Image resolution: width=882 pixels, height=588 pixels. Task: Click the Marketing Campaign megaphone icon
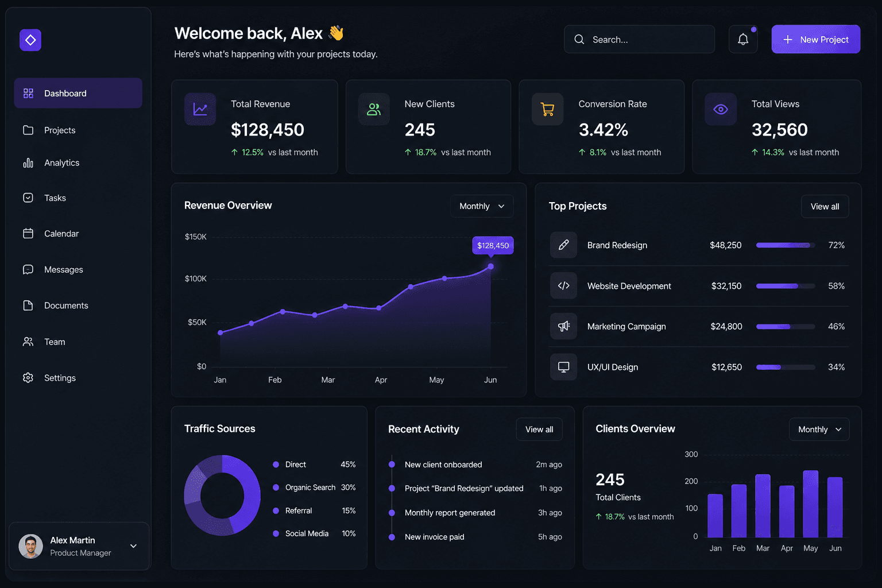(564, 326)
